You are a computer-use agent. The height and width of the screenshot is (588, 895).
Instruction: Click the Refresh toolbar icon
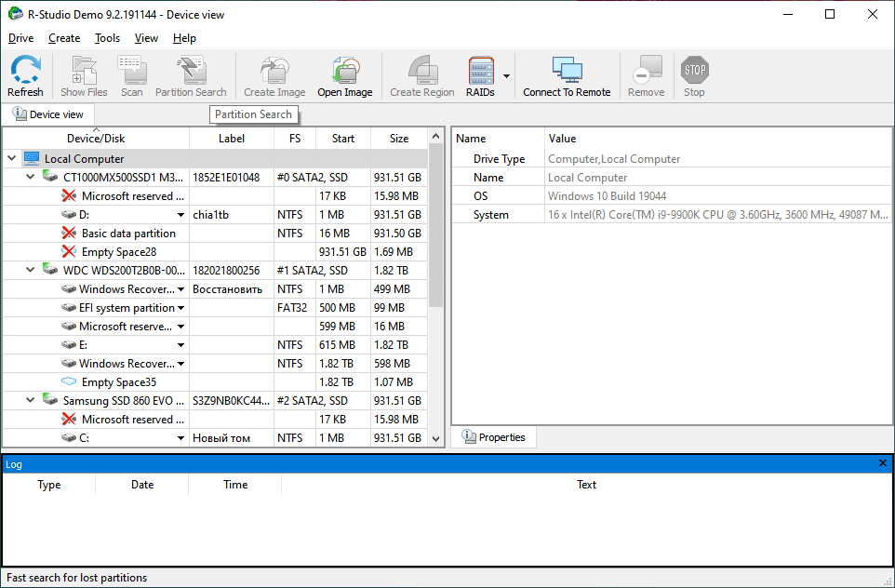click(25, 70)
